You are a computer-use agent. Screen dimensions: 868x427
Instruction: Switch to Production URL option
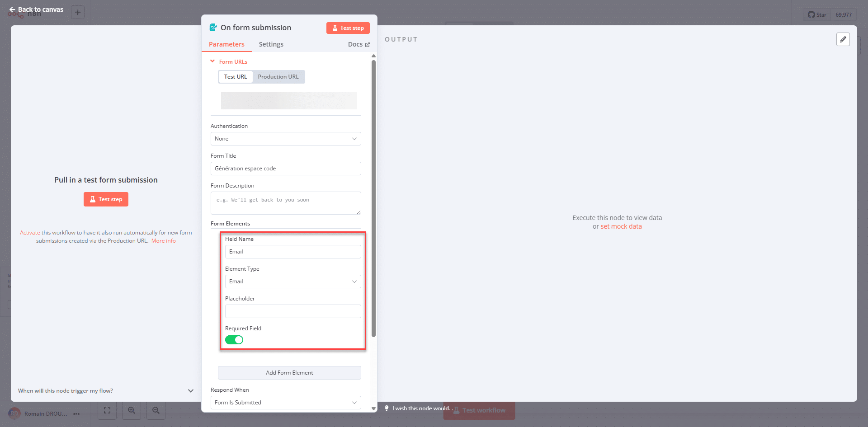pos(278,77)
